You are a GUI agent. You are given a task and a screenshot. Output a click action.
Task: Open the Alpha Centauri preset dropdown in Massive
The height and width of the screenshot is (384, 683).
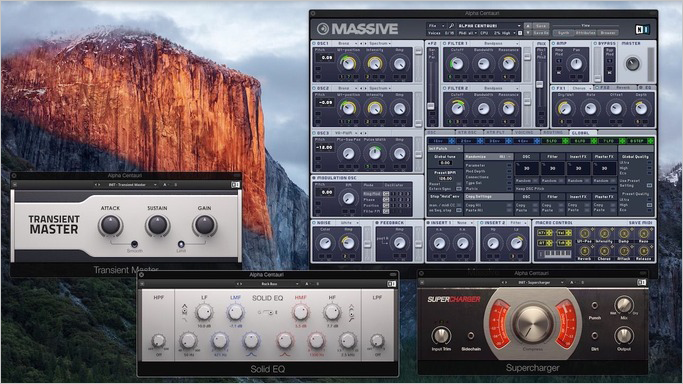pyautogui.click(x=489, y=26)
